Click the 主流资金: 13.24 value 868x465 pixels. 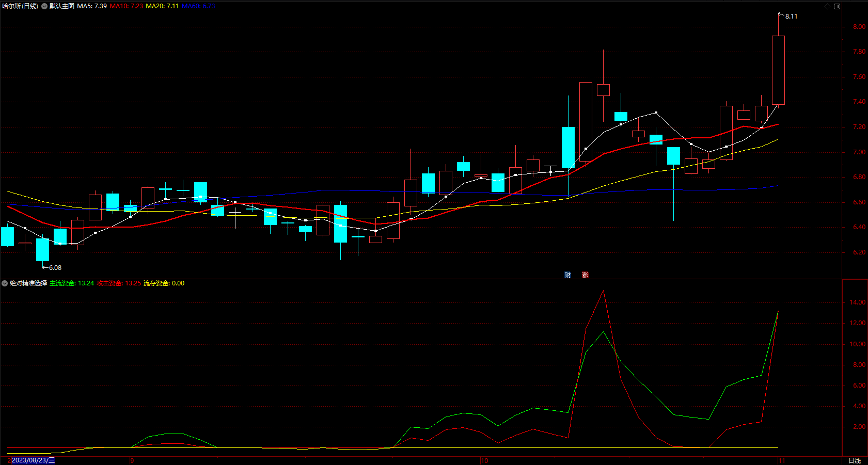point(72,283)
